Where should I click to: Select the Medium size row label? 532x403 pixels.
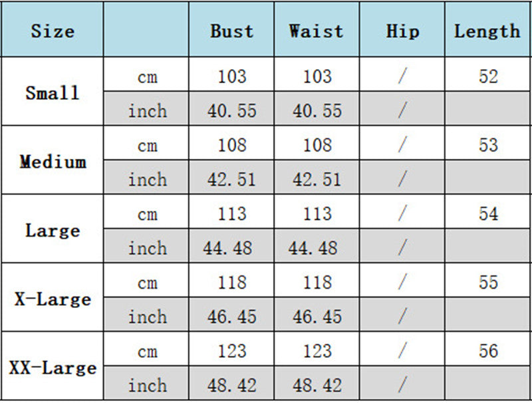point(53,162)
